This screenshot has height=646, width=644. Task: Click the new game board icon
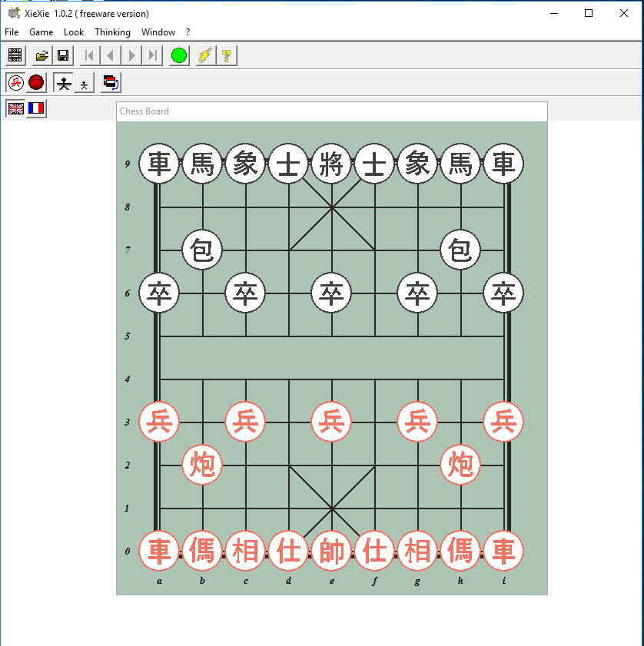pos(15,55)
